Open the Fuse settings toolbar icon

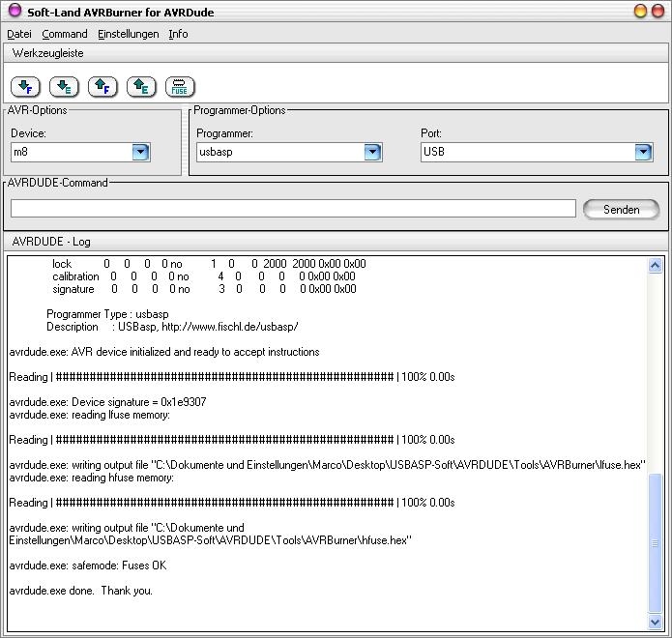pos(180,87)
